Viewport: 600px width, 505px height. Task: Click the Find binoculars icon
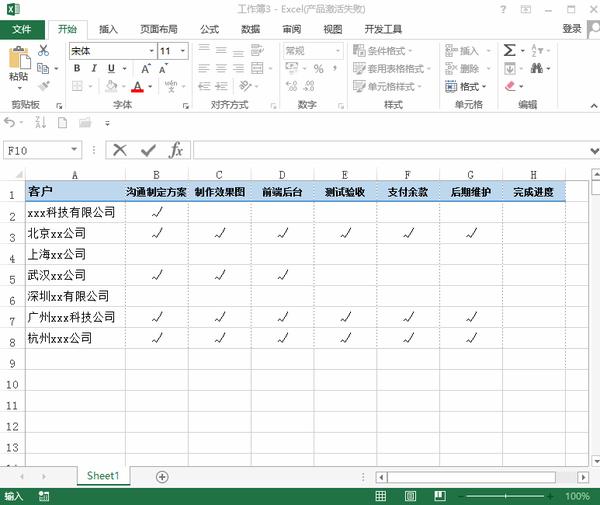click(537, 68)
